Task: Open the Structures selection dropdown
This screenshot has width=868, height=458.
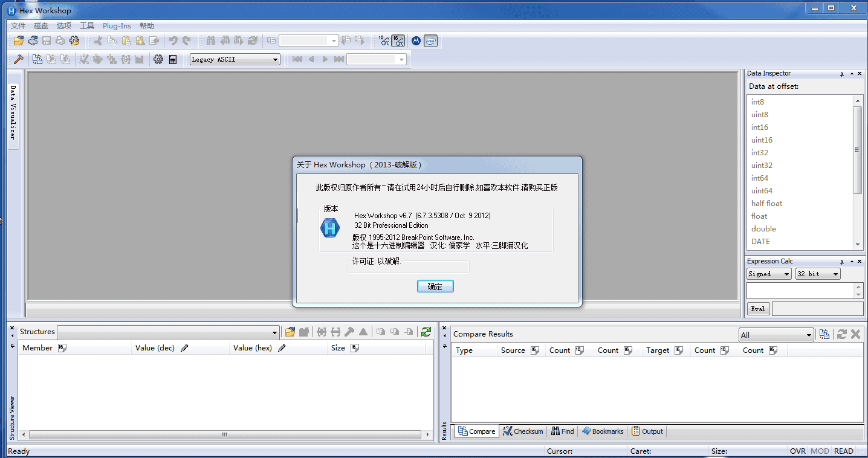Action: click(168, 332)
